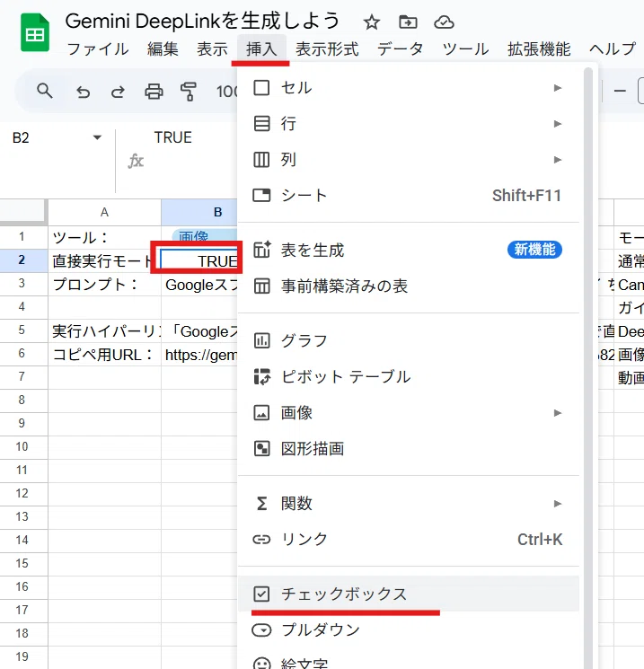Click cell プロンプト： in column A

tap(104, 284)
